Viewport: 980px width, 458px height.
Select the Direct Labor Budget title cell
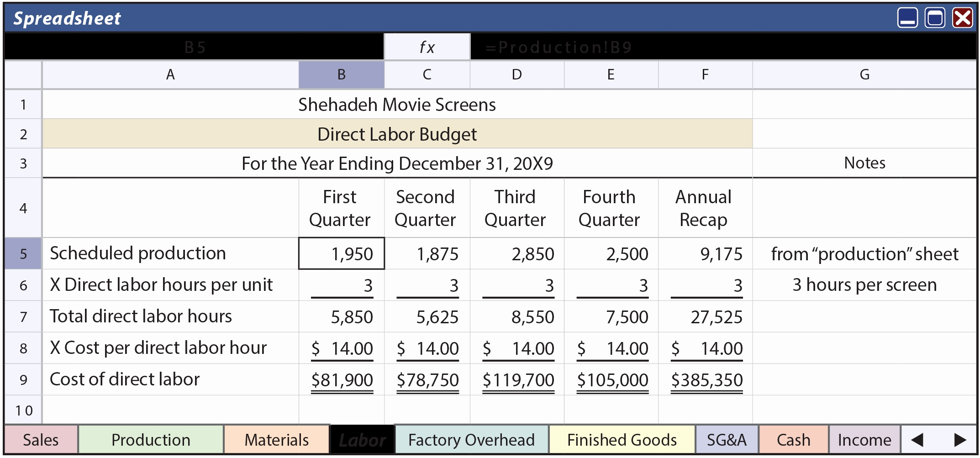(x=396, y=134)
